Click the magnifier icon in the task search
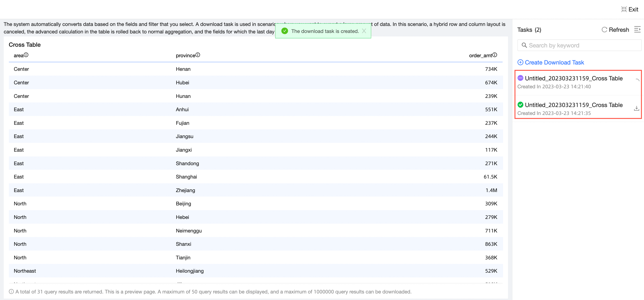644x300 pixels. [524, 45]
